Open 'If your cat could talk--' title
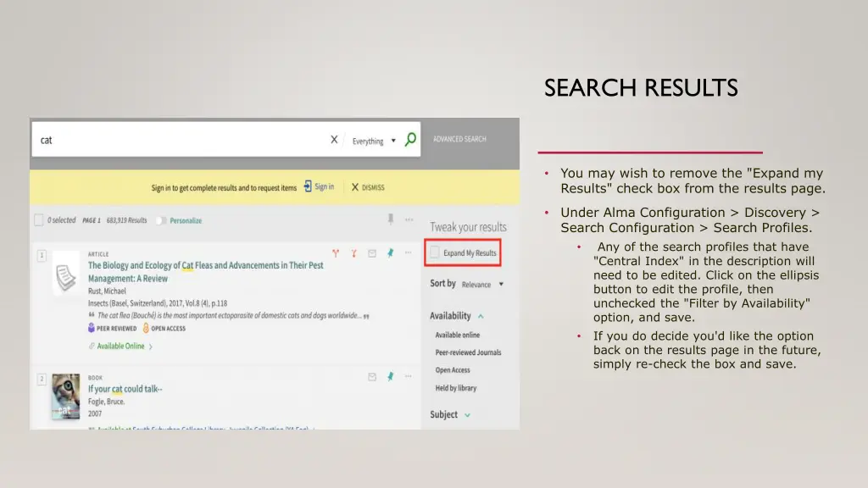Screen dimensions: 868x488 pos(125,389)
